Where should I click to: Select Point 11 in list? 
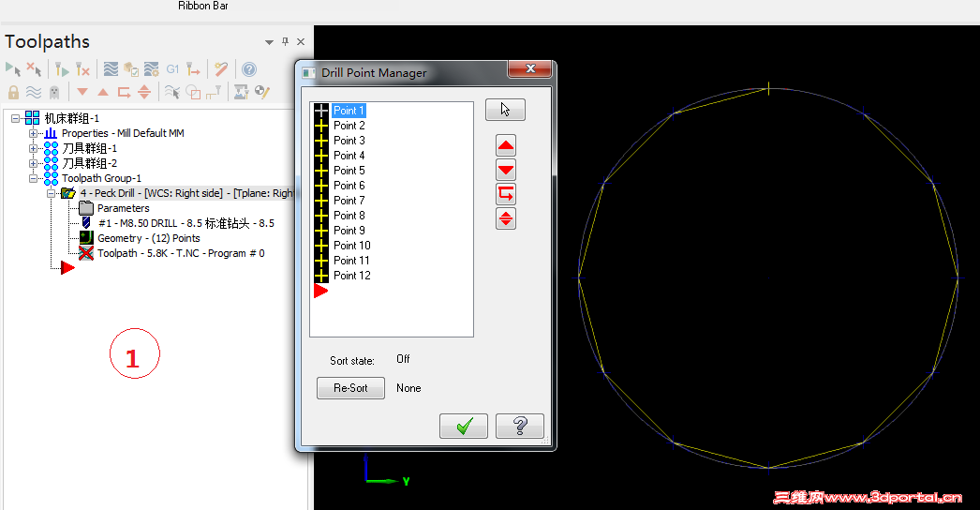coord(351,261)
